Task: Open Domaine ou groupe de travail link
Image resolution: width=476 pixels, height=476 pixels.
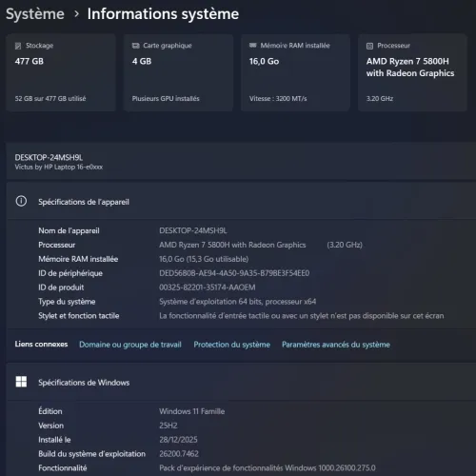Action: (130, 345)
